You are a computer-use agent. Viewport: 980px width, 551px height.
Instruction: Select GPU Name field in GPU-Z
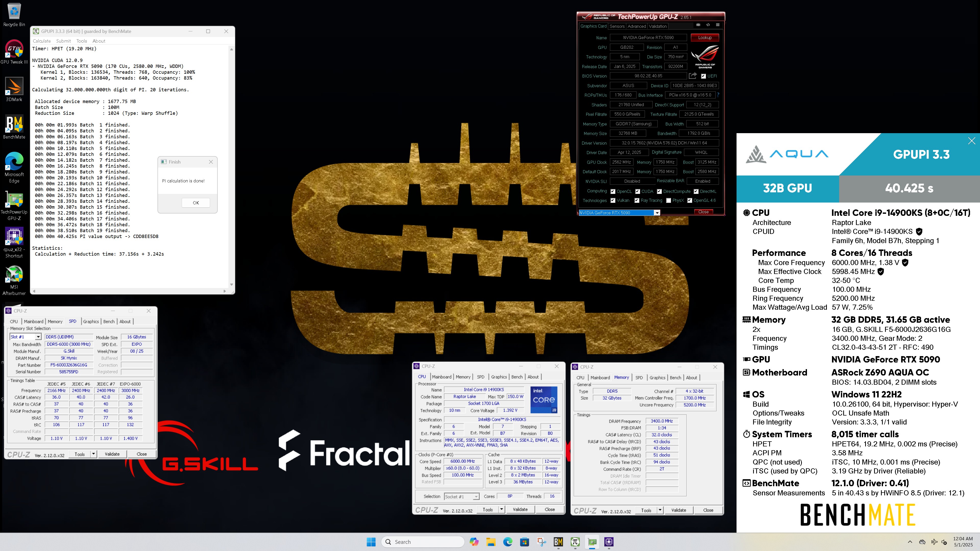[x=648, y=37]
